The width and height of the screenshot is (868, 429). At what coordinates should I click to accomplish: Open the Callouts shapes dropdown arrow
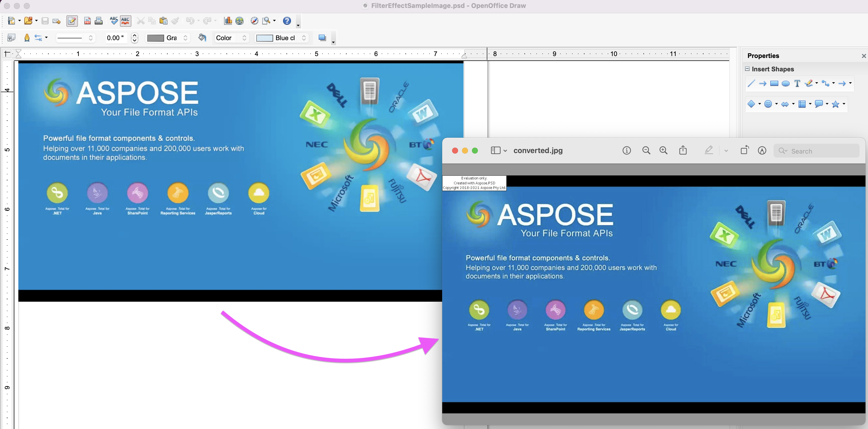pos(827,104)
